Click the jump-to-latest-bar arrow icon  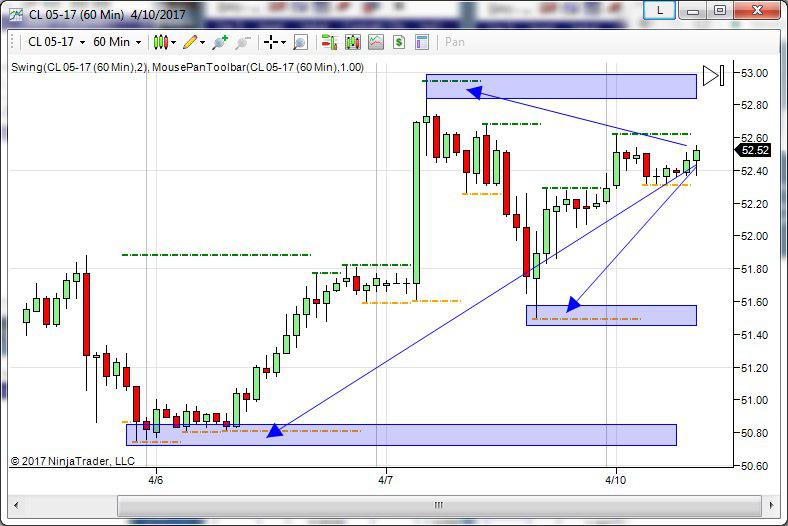click(x=713, y=75)
